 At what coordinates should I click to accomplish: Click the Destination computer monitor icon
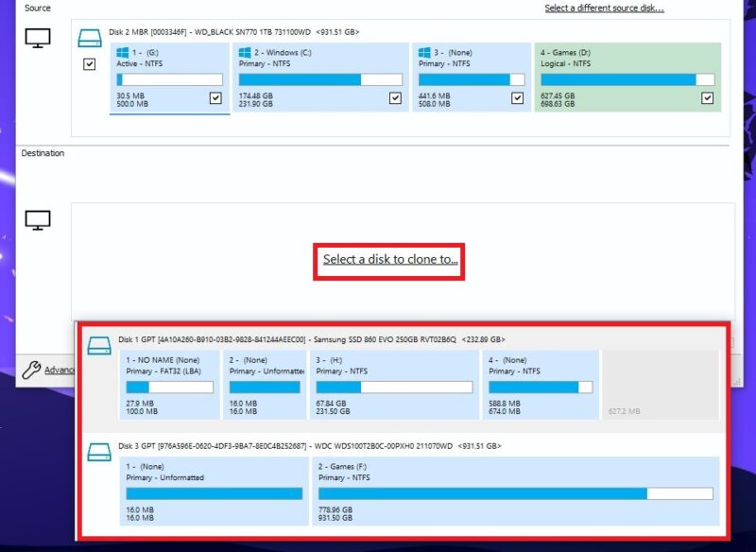36,219
